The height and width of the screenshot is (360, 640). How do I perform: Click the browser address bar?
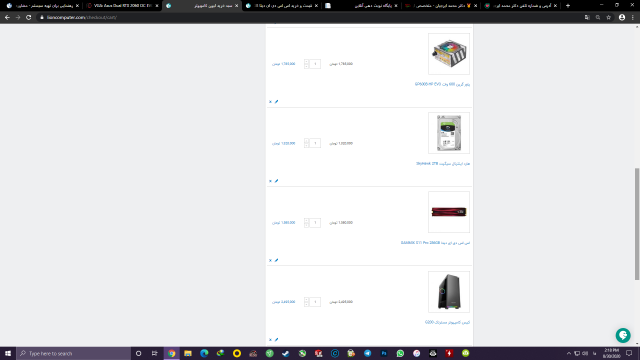[x=310, y=18]
